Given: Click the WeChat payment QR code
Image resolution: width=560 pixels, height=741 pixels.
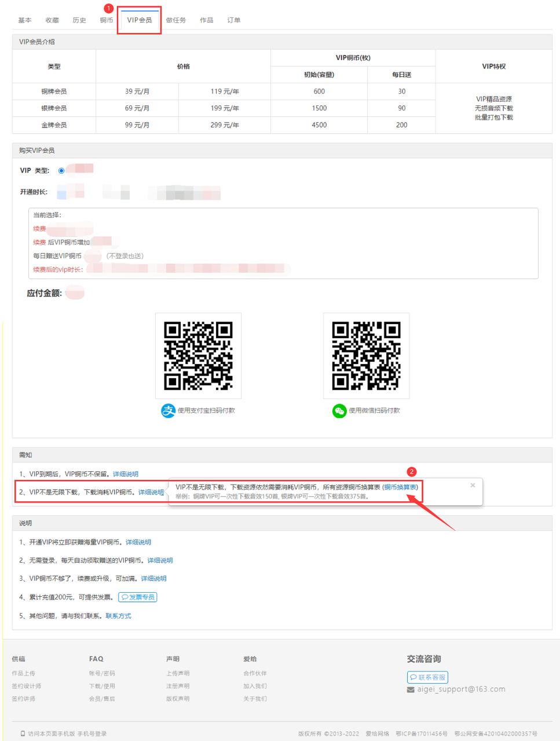Looking at the screenshot, I should [x=366, y=355].
